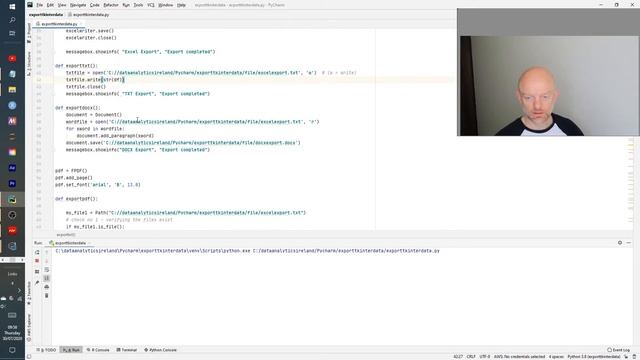Open the R Console tab
The image size is (640, 360).
click(98, 350)
